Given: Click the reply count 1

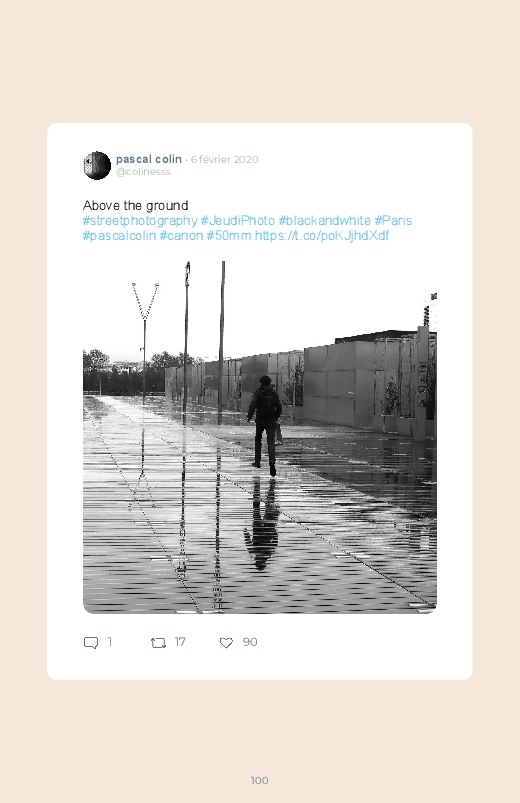Looking at the screenshot, I should click(110, 642).
